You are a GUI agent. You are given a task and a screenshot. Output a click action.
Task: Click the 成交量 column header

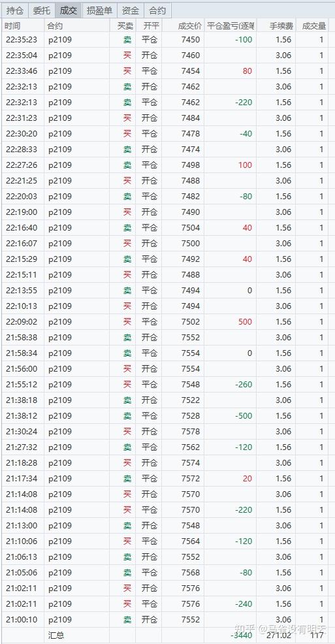click(x=312, y=26)
